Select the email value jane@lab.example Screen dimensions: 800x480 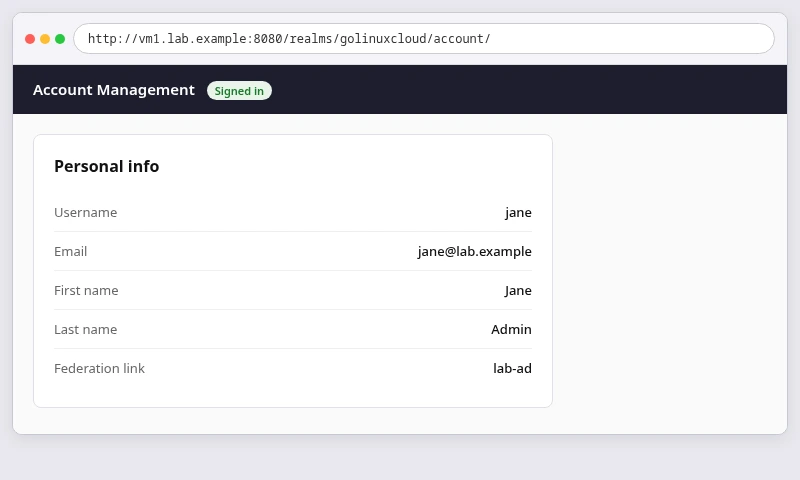[474, 251]
